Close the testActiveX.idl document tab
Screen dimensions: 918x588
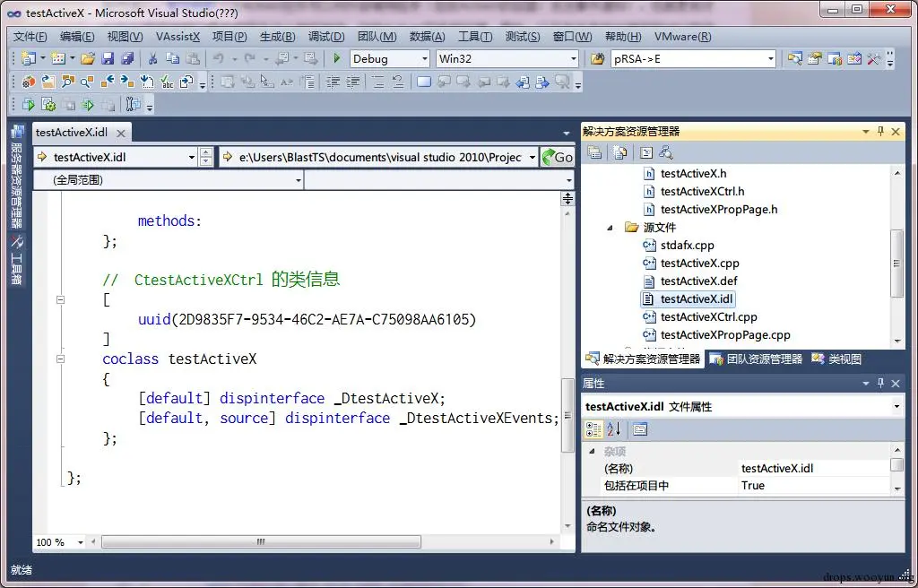pyautogui.click(x=121, y=133)
